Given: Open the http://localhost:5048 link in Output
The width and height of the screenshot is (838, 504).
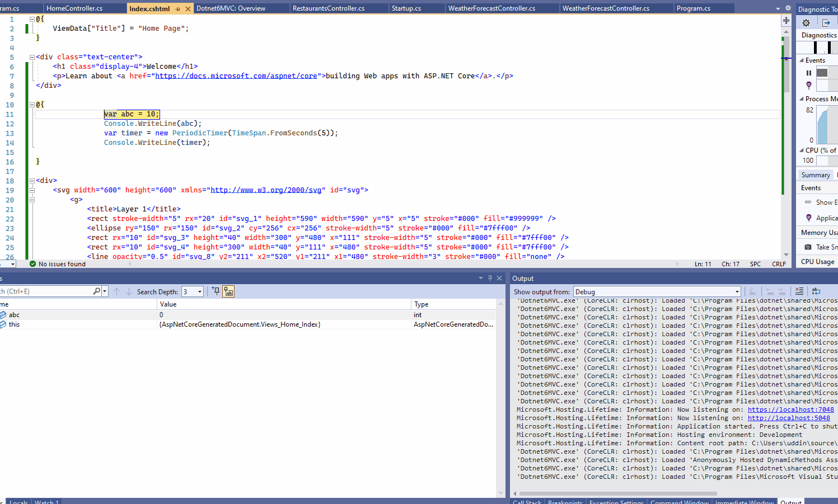Looking at the screenshot, I should [789, 418].
